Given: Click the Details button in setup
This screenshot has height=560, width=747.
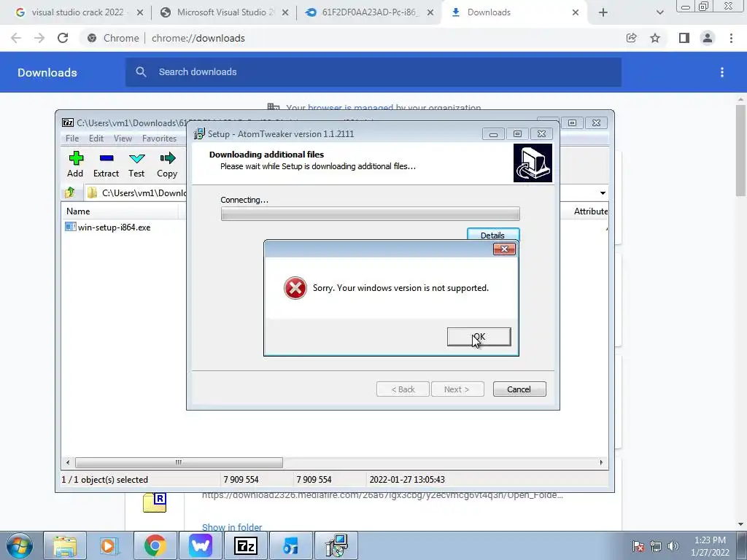Looking at the screenshot, I should (x=492, y=235).
